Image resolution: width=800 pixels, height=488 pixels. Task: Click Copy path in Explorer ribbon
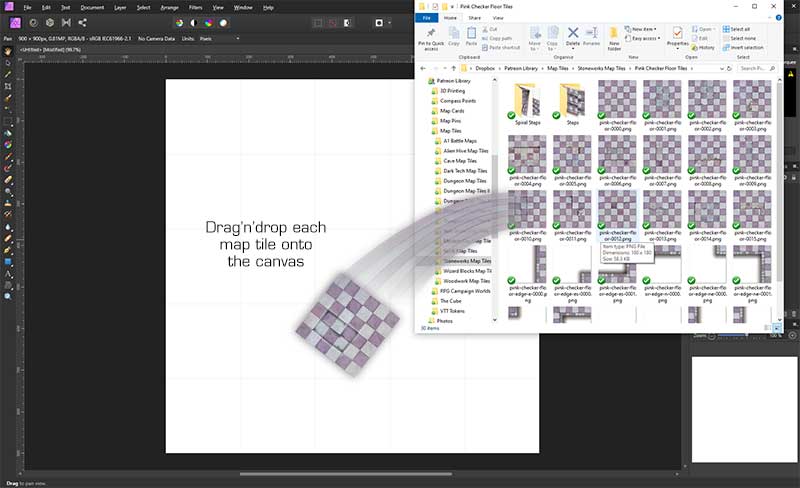click(x=496, y=38)
